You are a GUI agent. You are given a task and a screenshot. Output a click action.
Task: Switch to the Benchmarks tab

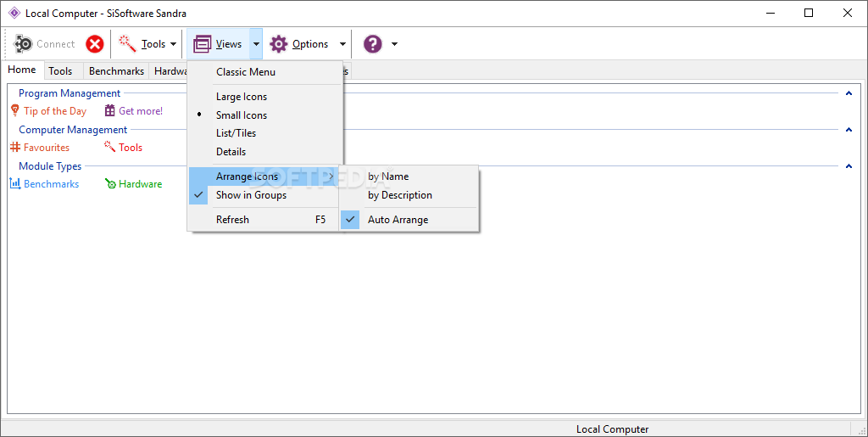click(116, 71)
